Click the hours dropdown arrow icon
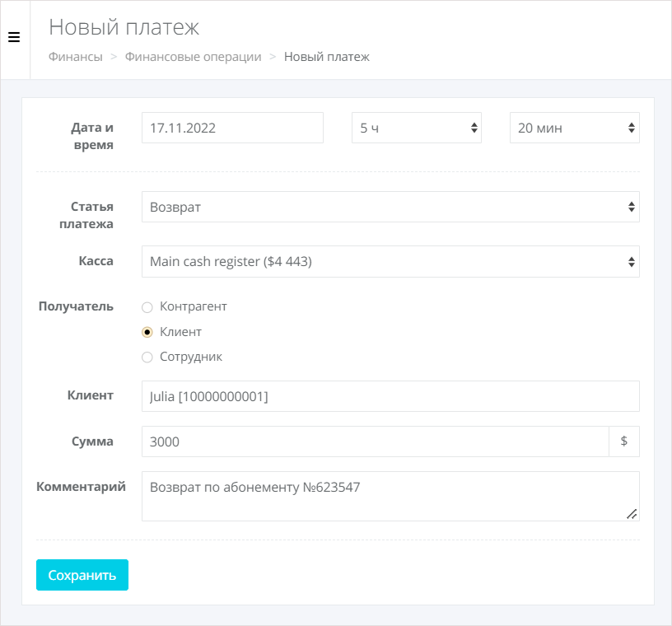The image size is (672, 626). (x=474, y=128)
